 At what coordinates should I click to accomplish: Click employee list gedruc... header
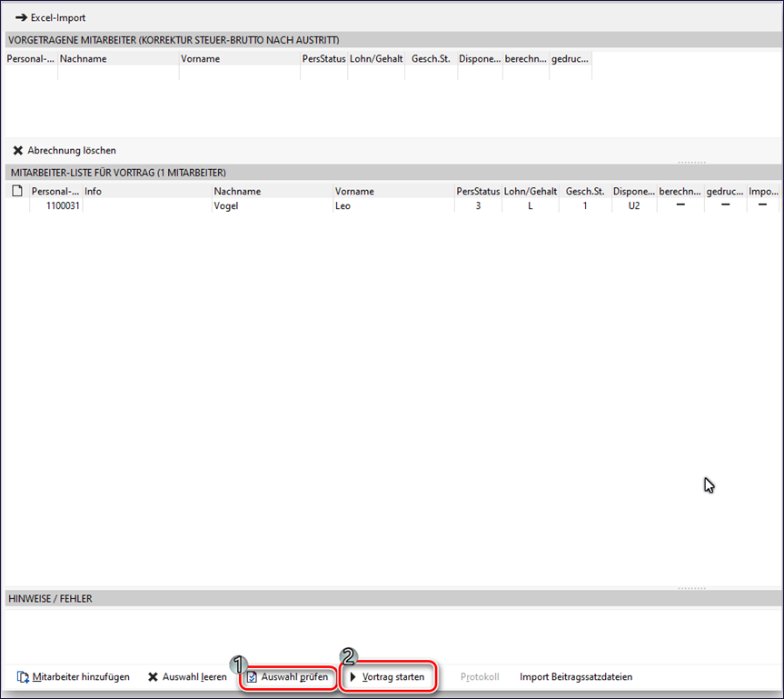725,191
